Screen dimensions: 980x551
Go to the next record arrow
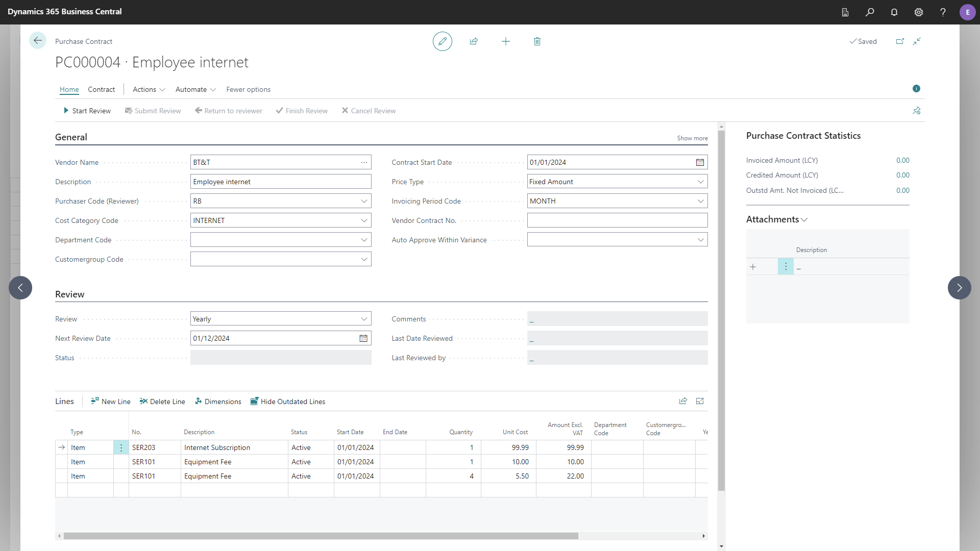pos(960,288)
